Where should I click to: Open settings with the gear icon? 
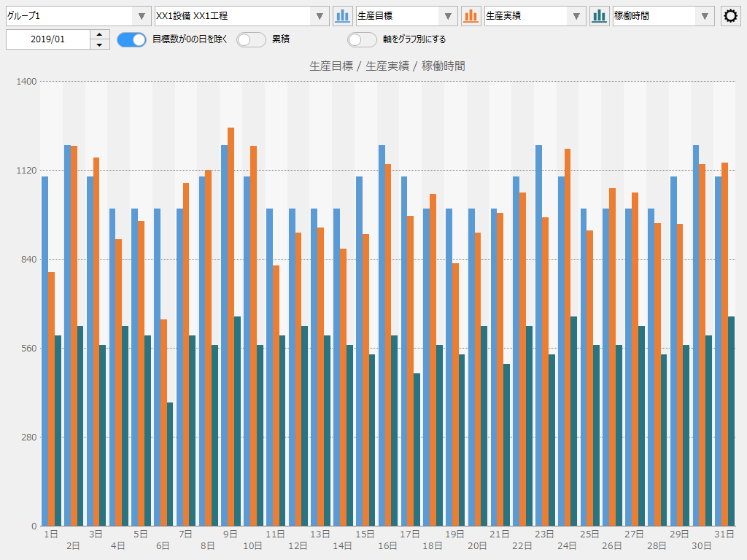(x=730, y=16)
